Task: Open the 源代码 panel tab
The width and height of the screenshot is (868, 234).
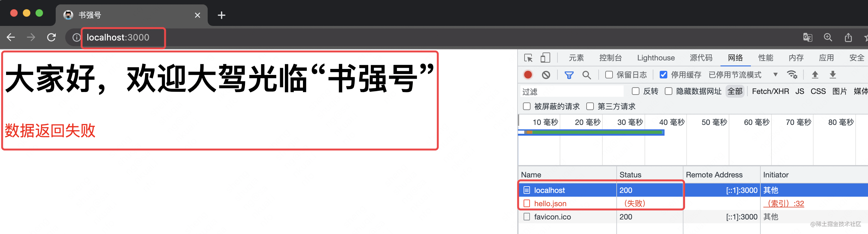Action: [x=701, y=58]
